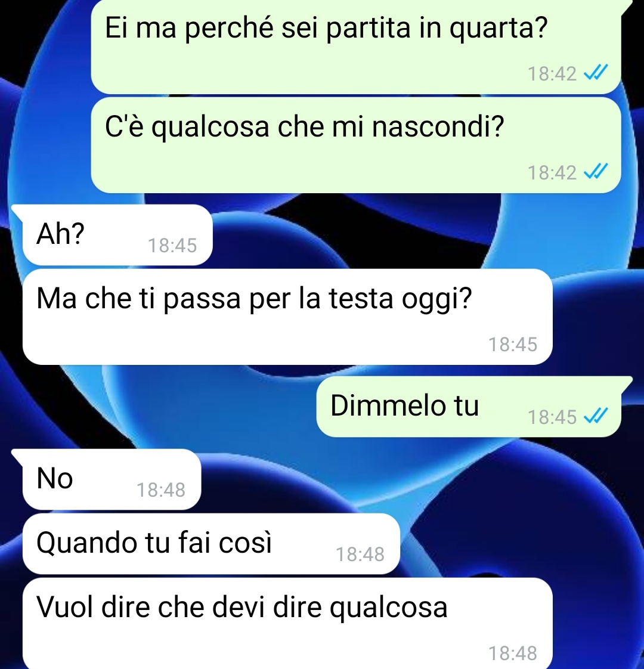This screenshot has height=669, width=644.
Task: Tap the double-check icon on 'C'è qualcosa' message
Action: pos(595,172)
